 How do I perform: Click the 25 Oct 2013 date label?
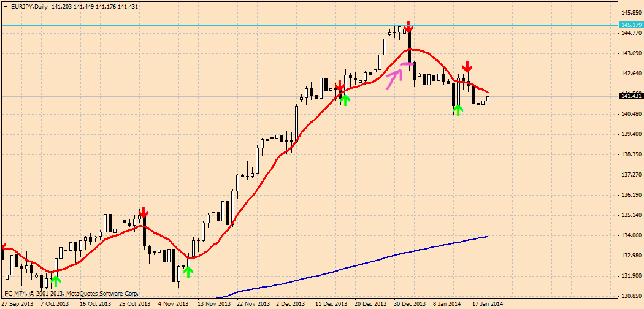[x=134, y=304]
